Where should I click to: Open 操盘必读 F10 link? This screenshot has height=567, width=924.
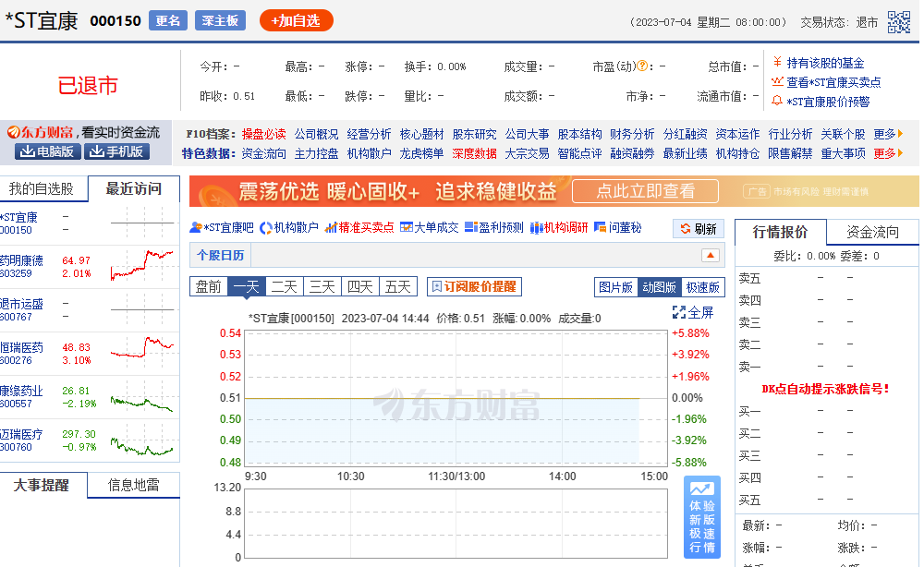[263, 134]
